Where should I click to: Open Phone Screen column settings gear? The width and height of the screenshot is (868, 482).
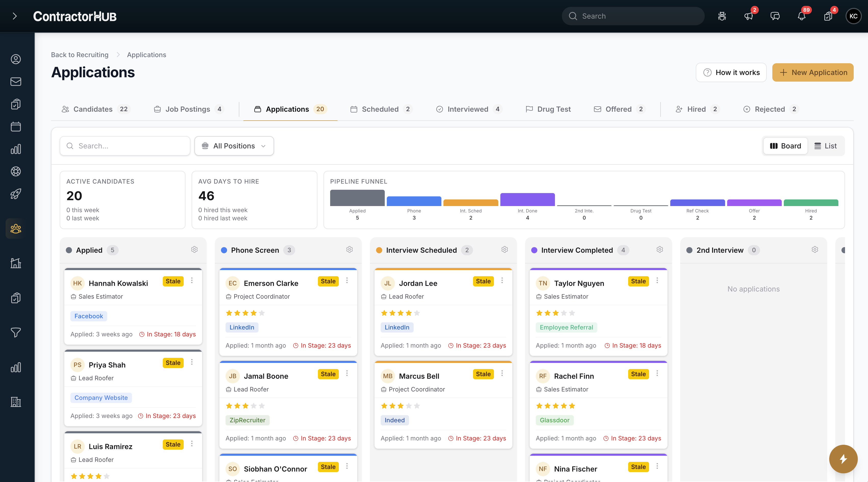pos(350,250)
